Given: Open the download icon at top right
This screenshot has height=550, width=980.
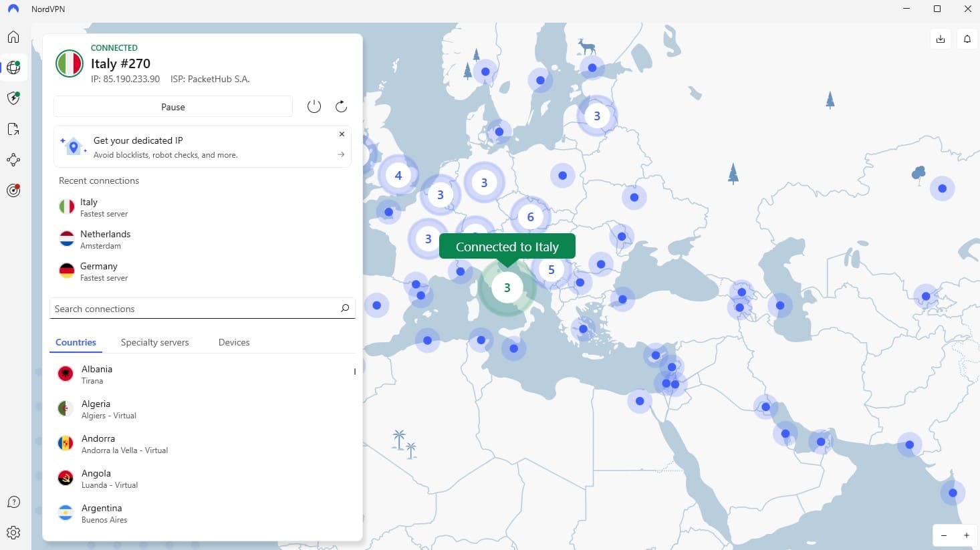Looking at the screenshot, I should (x=941, y=39).
